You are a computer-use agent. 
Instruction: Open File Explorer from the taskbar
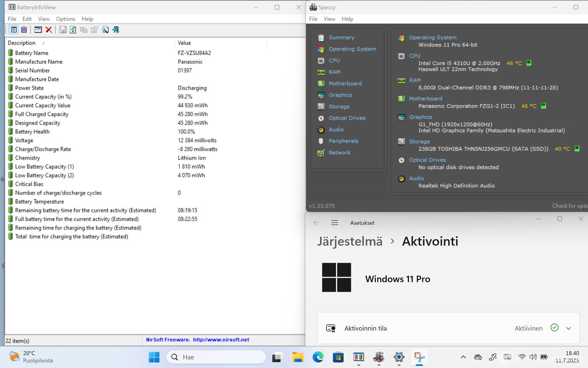pos(298,357)
